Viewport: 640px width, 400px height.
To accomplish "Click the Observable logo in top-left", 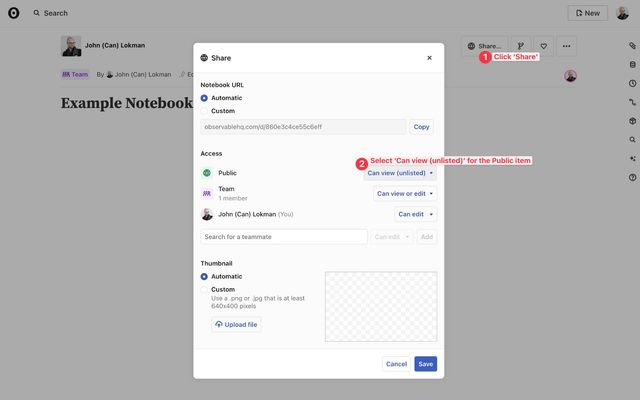I will tap(13, 13).
